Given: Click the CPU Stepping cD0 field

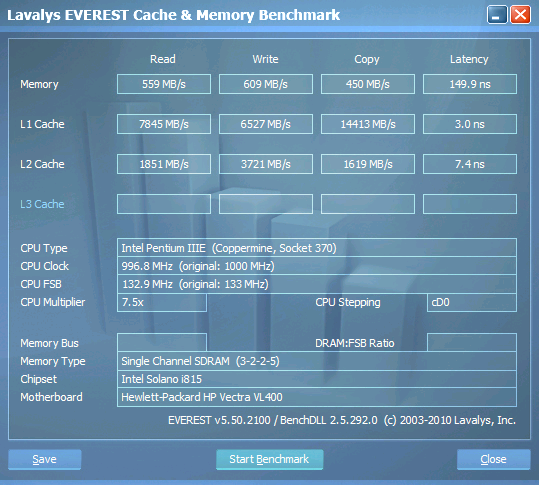Looking at the screenshot, I should click(x=472, y=302).
